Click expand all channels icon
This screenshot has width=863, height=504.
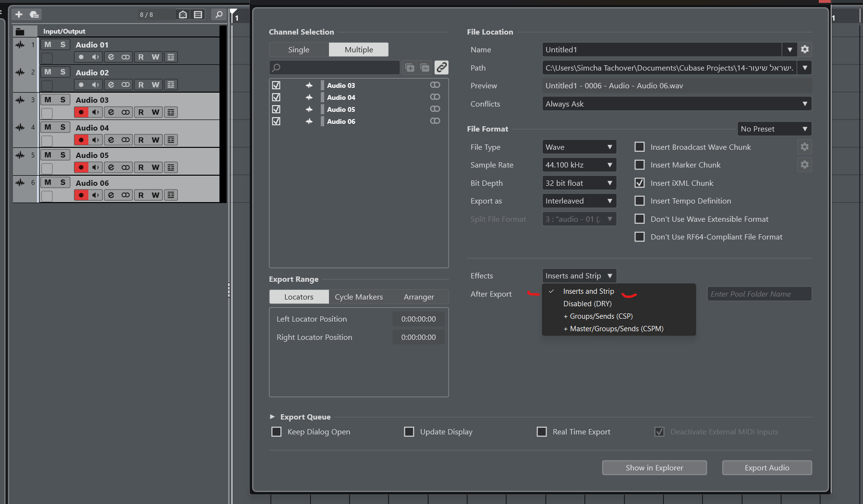tap(410, 68)
